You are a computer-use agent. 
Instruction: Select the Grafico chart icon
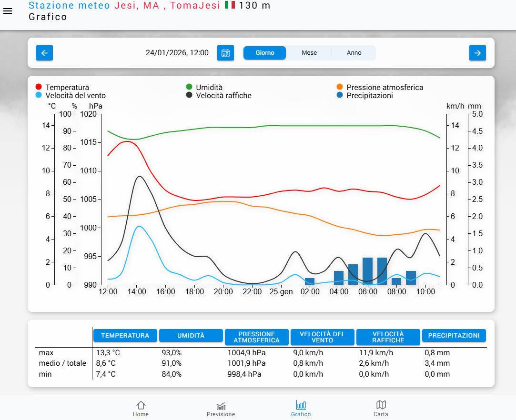[301, 409]
